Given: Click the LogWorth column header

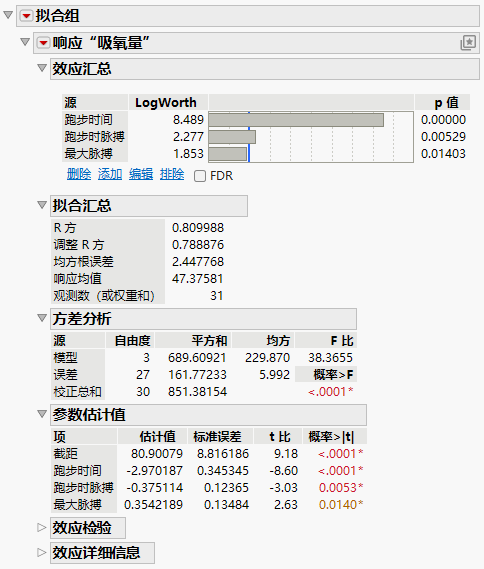Looking at the screenshot, I should pyautogui.click(x=166, y=103).
